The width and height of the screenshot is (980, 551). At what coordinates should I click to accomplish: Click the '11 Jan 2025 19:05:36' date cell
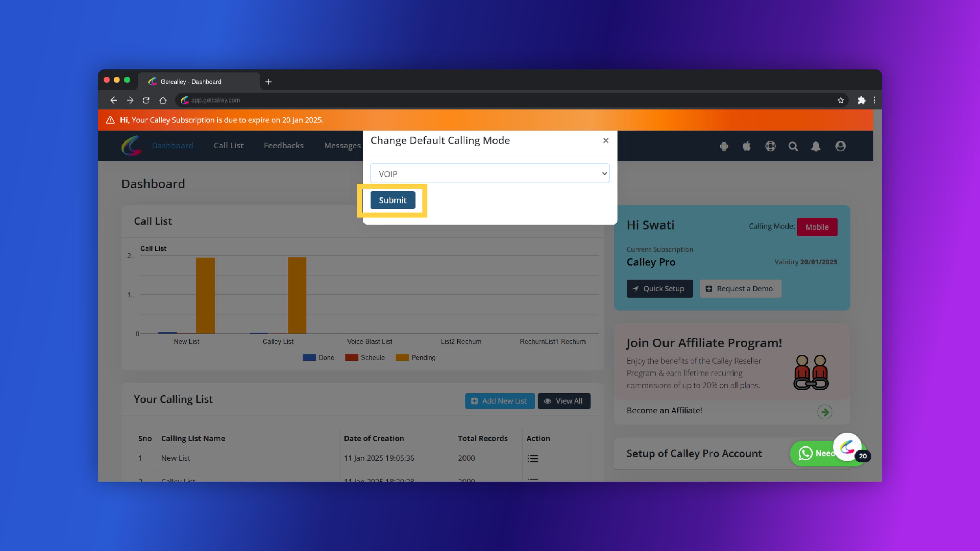(x=379, y=458)
